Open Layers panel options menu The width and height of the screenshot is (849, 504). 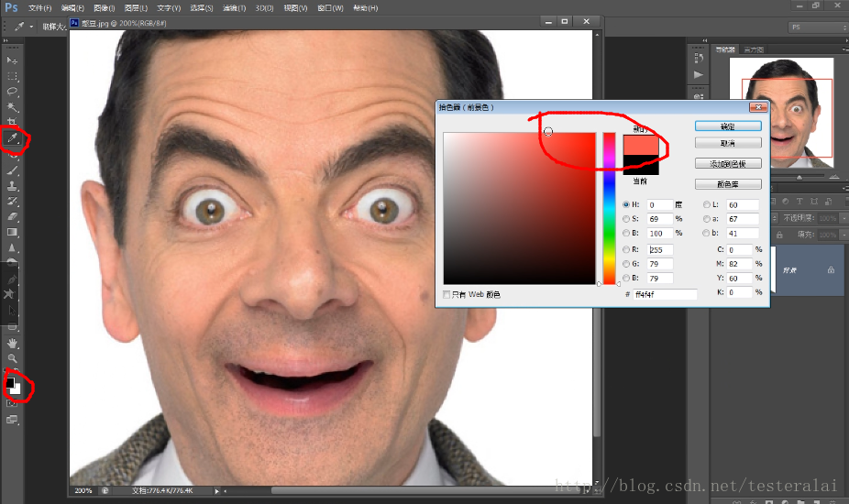pos(845,189)
